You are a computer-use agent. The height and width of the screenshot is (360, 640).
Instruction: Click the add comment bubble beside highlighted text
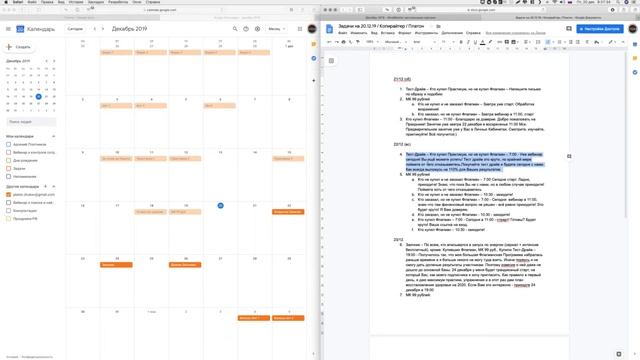coord(569,156)
